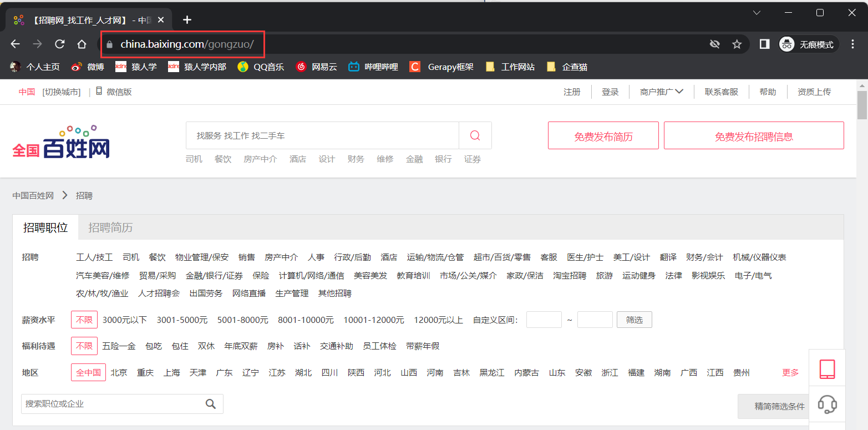868x430 pixels.
Task: Expand the 商户推广 dropdown menu
Action: pyautogui.click(x=661, y=92)
